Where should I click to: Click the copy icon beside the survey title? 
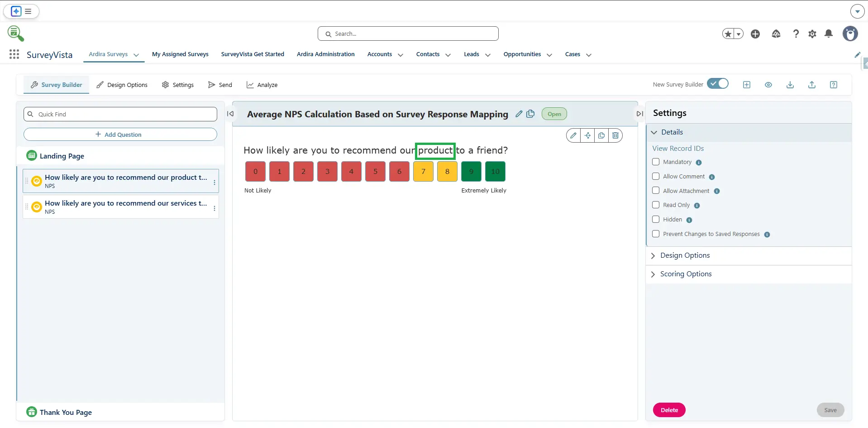click(530, 114)
